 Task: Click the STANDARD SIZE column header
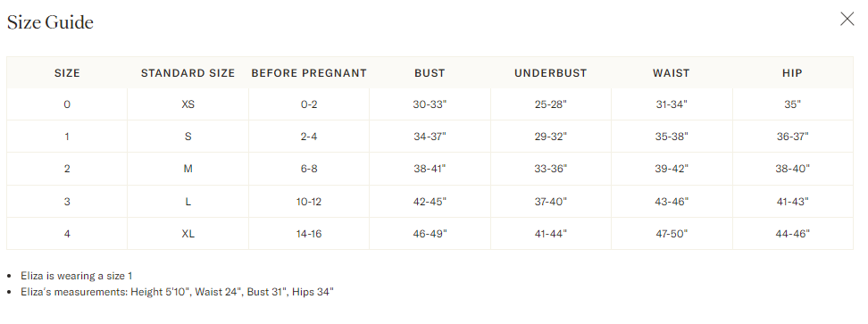pyautogui.click(x=188, y=73)
